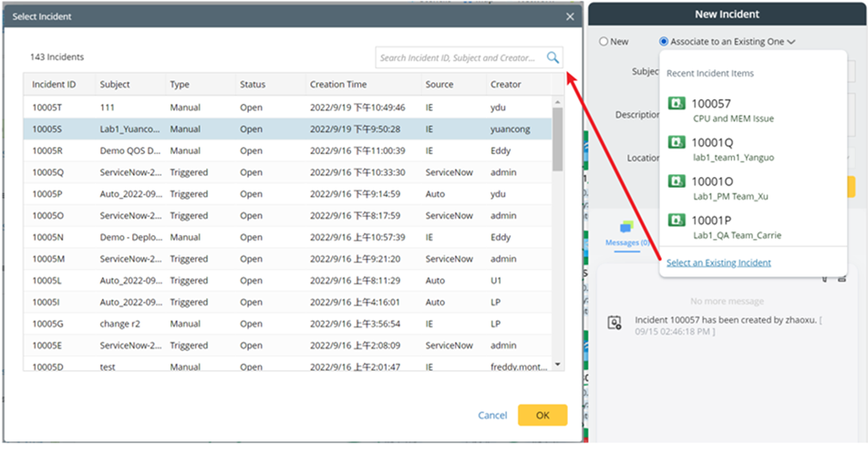The width and height of the screenshot is (868, 454).
Task: Click the search magnifier icon
Action: [x=553, y=57]
